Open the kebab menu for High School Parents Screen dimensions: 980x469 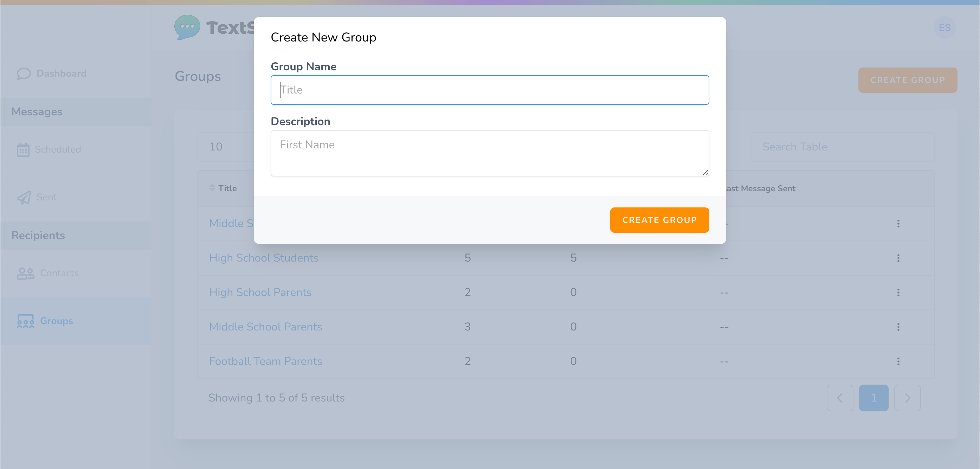coord(898,293)
